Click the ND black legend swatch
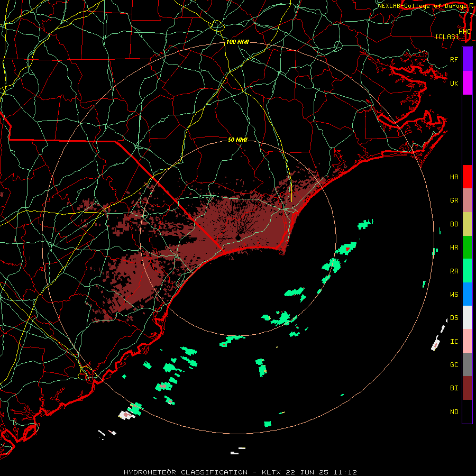Image resolution: width=476 pixels, height=476 pixels. [467, 411]
